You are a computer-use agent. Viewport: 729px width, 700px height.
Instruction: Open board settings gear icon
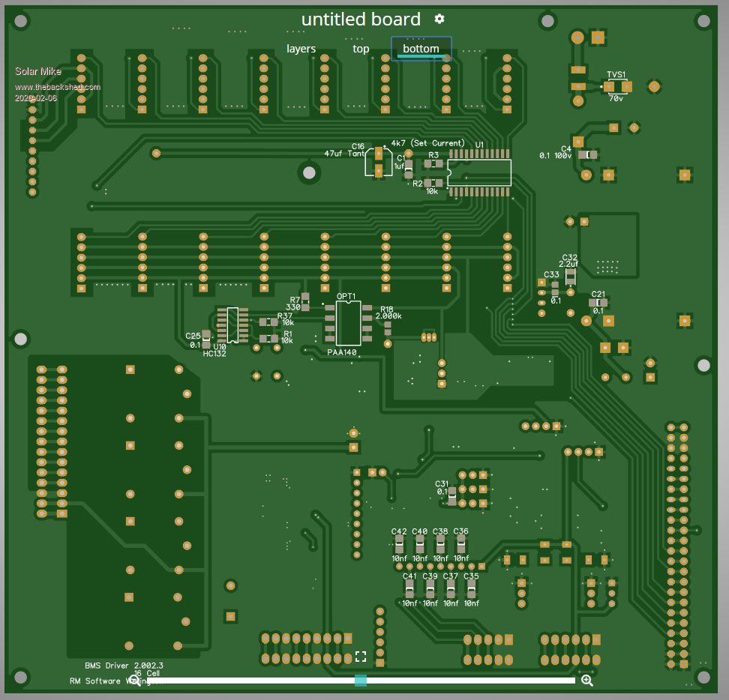coord(439,19)
